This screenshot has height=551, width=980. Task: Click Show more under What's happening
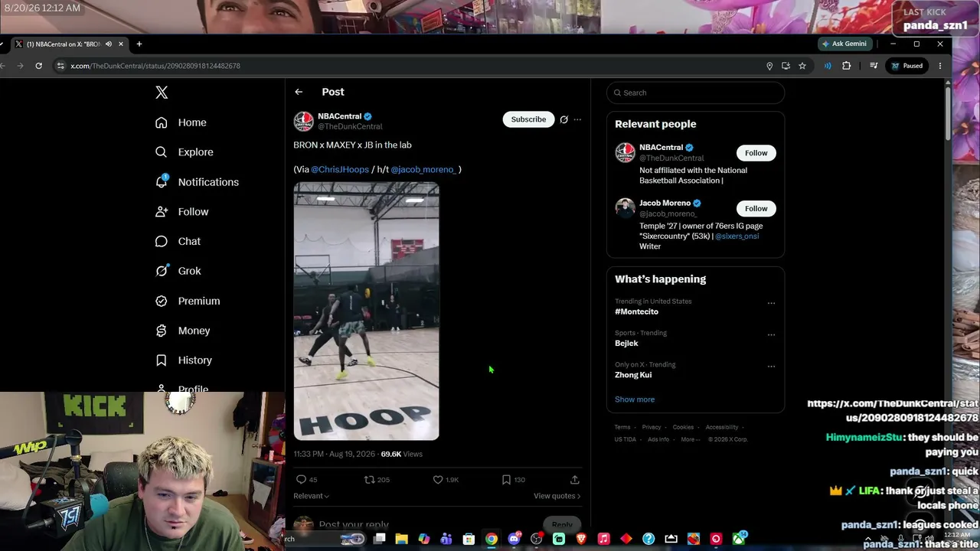[x=635, y=399]
